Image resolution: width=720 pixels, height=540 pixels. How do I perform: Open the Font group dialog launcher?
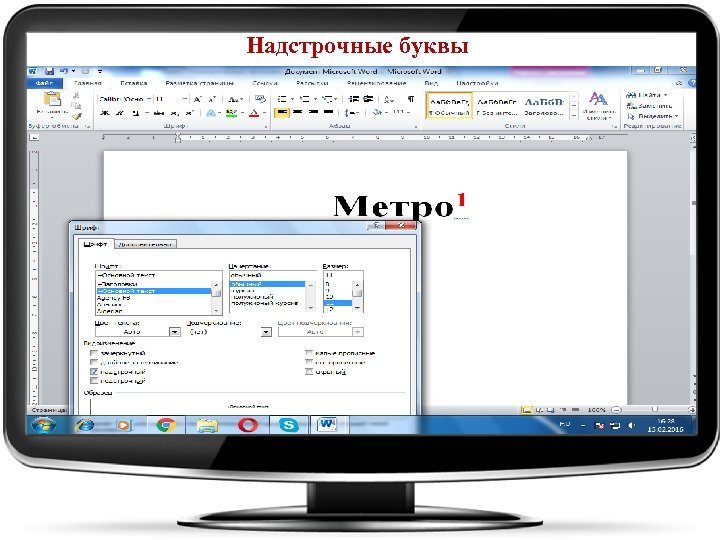[265, 126]
